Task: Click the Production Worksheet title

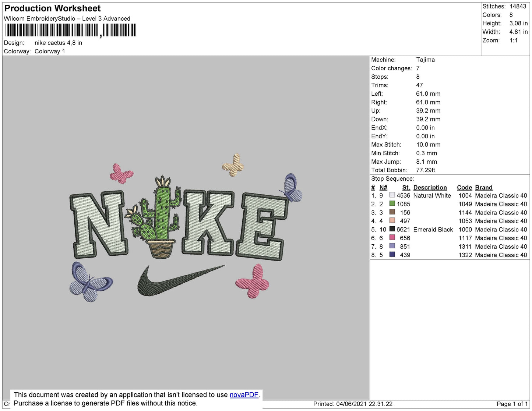Action: coord(52,8)
